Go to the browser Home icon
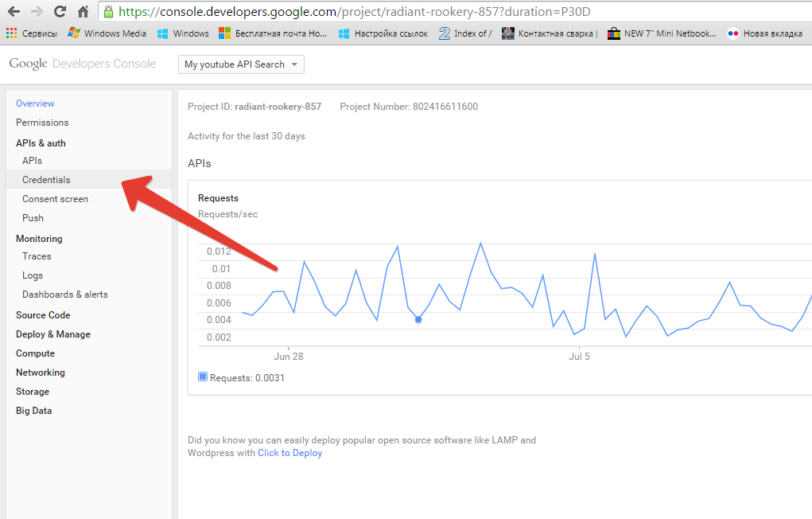Image resolution: width=812 pixels, height=519 pixels. (83, 11)
